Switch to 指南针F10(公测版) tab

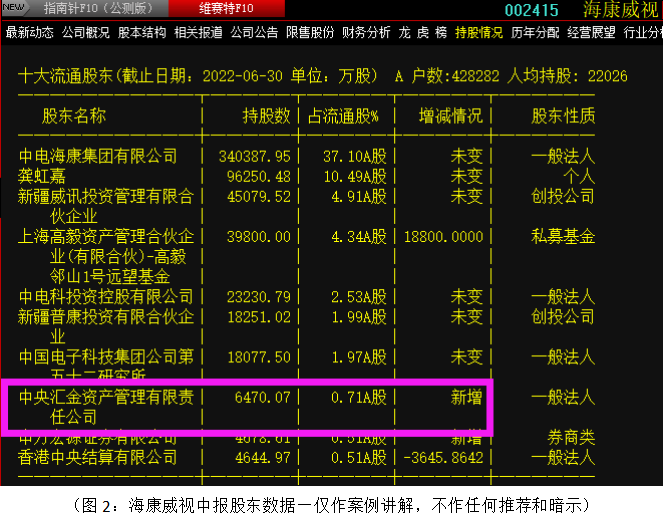coord(98,8)
